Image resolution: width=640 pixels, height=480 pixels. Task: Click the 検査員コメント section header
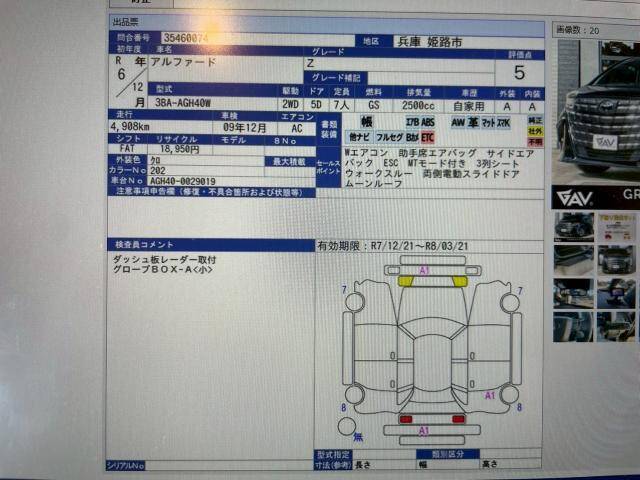point(143,244)
